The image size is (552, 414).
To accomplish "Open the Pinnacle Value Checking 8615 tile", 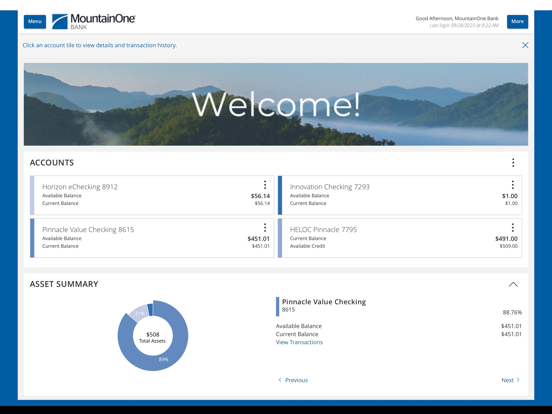I will pyautogui.click(x=152, y=238).
